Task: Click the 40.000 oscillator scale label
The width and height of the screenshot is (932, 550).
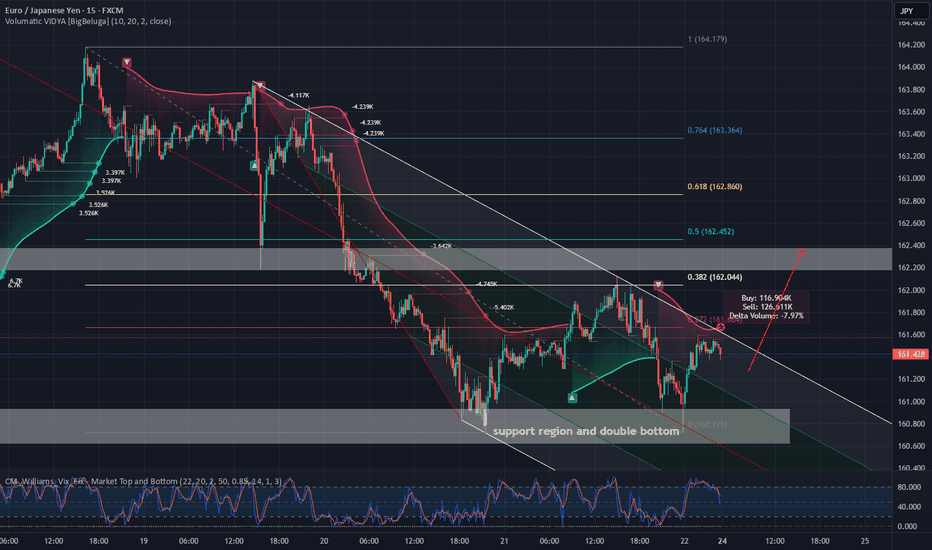Action: point(909,507)
